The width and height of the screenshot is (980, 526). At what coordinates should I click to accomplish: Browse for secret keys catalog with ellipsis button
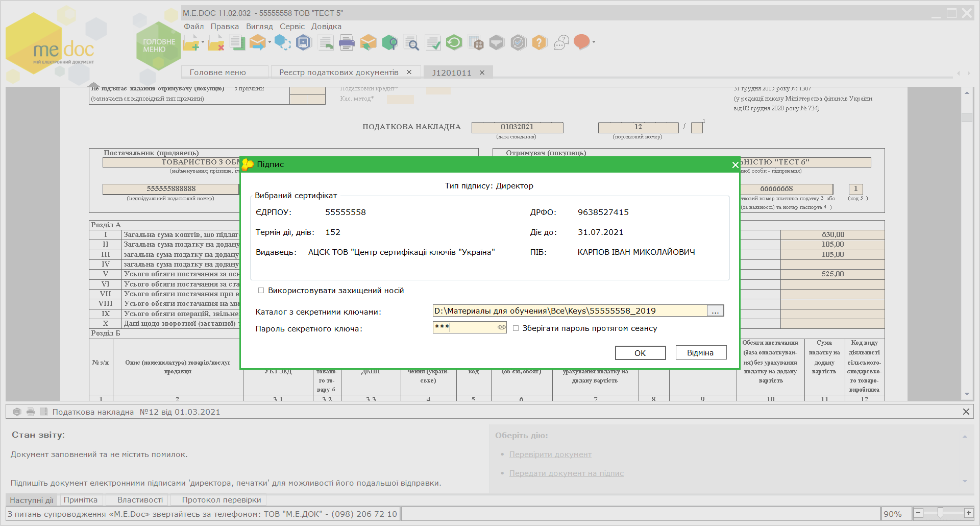(715, 310)
